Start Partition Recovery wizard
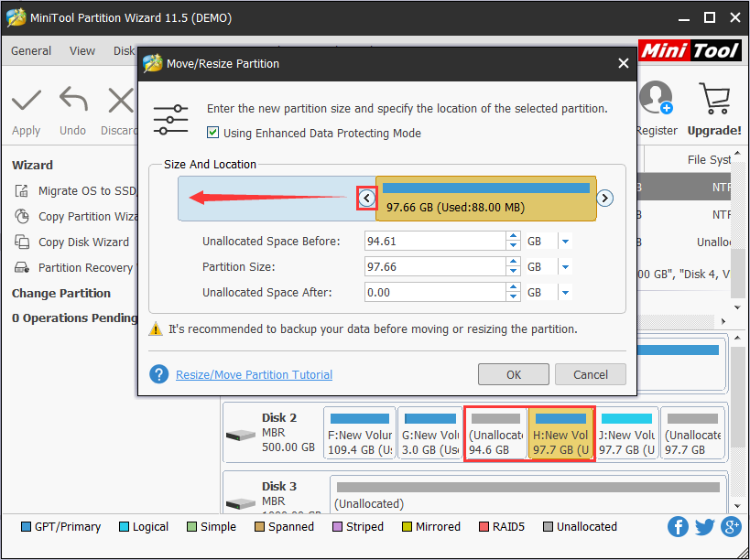Screen dimensions: 750x560 (x=74, y=267)
